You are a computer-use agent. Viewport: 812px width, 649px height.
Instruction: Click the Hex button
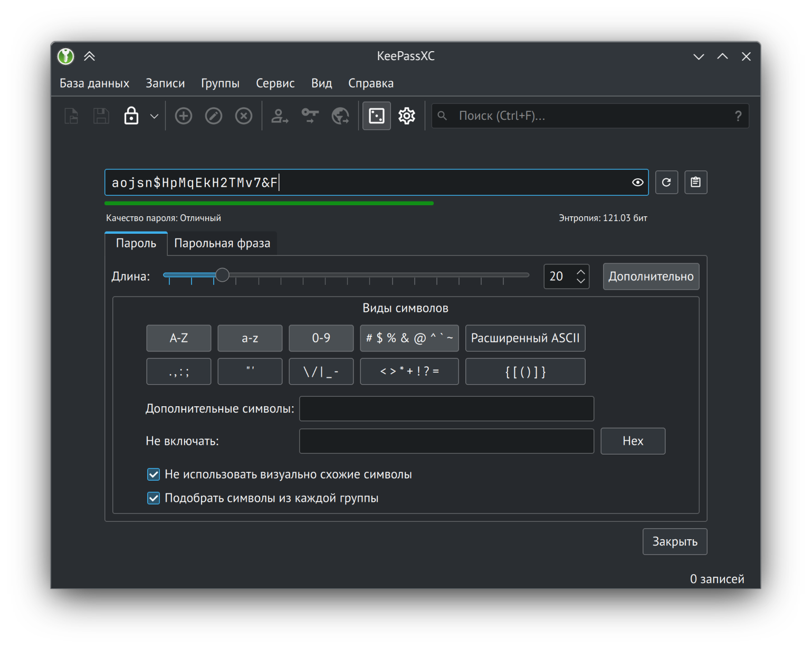click(633, 441)
